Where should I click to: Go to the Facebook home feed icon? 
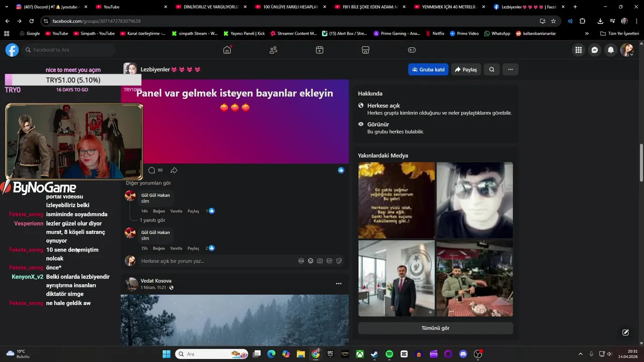[227, 50]
